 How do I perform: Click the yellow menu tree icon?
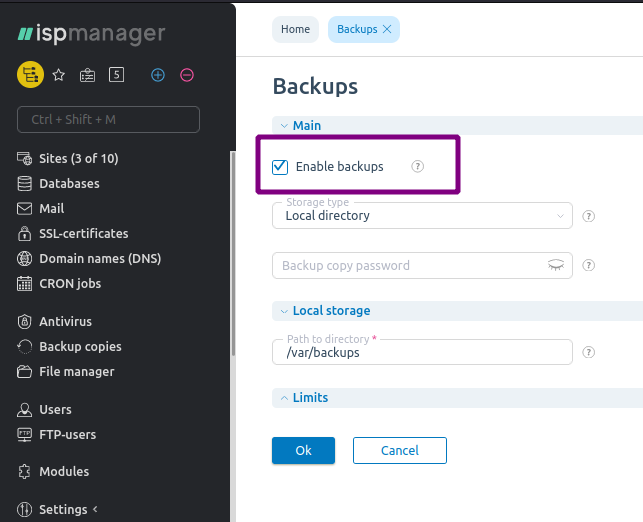point(30,75)
